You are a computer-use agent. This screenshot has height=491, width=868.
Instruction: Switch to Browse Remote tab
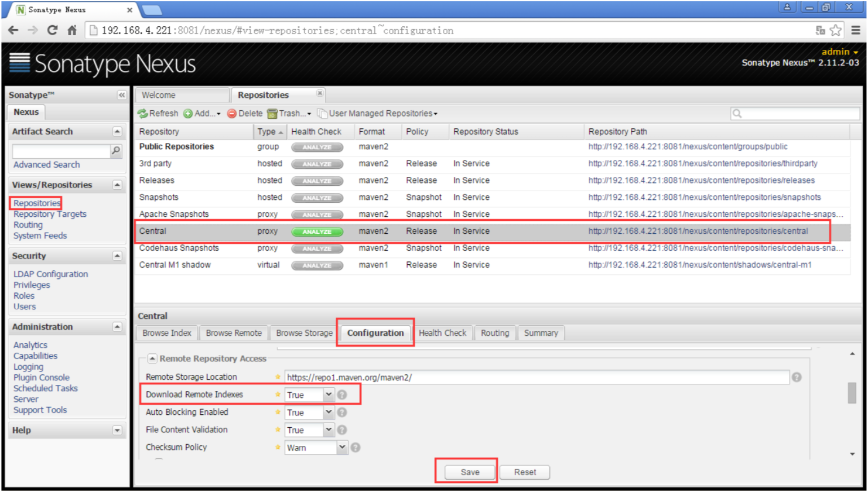(x=234, y=333)
